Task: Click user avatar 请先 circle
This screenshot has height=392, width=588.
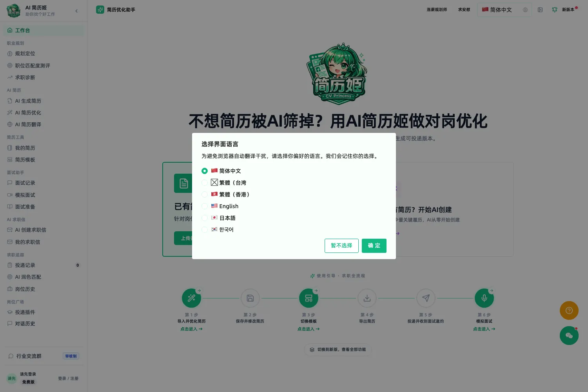Action: [12, 378]
